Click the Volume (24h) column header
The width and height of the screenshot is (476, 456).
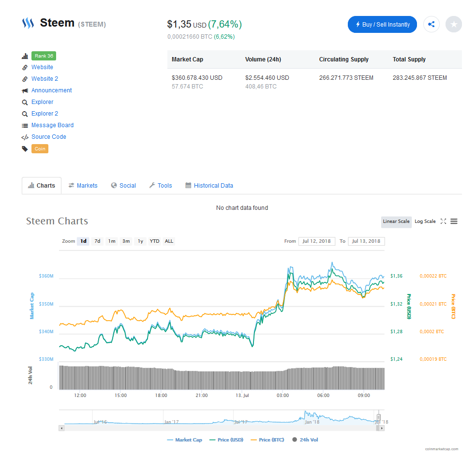pyautogui.click(x=263, y=59)
